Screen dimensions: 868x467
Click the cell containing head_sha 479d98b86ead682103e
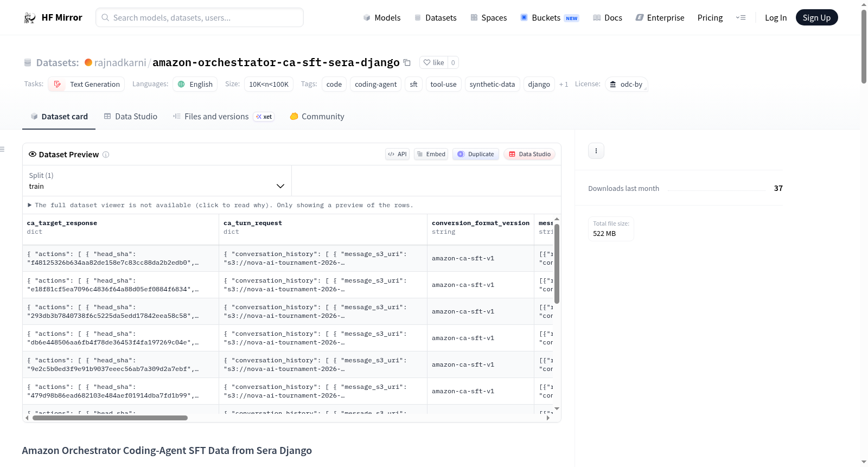pos(120,391)
